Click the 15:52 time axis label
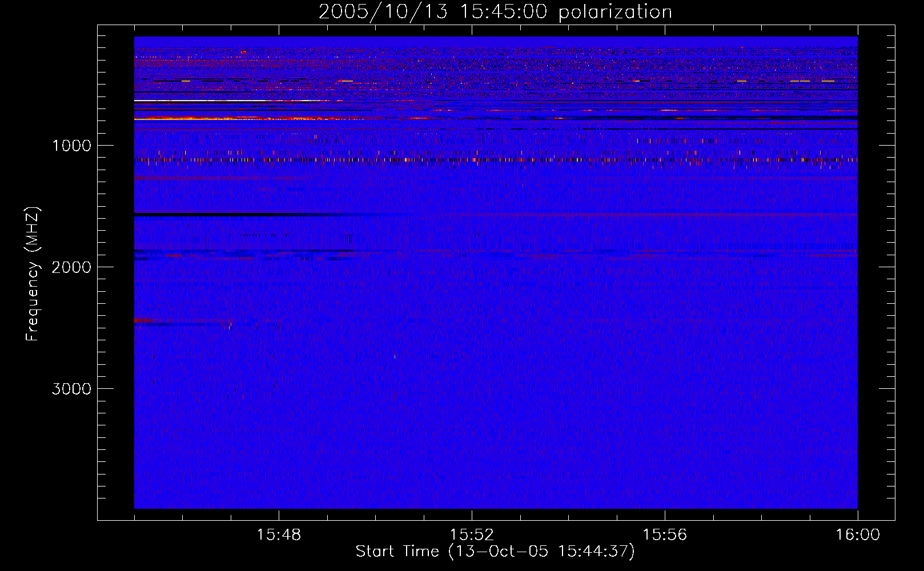Screen dimensions: 924x571 point(472,535)
